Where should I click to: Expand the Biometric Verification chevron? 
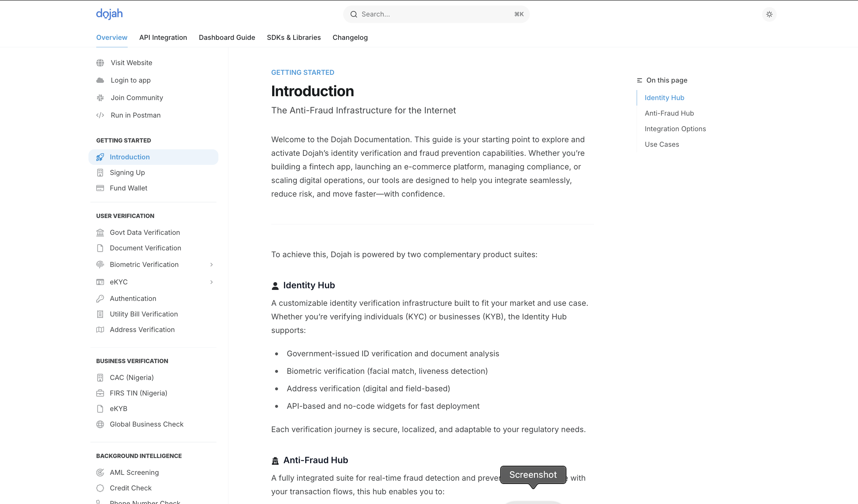212,264
